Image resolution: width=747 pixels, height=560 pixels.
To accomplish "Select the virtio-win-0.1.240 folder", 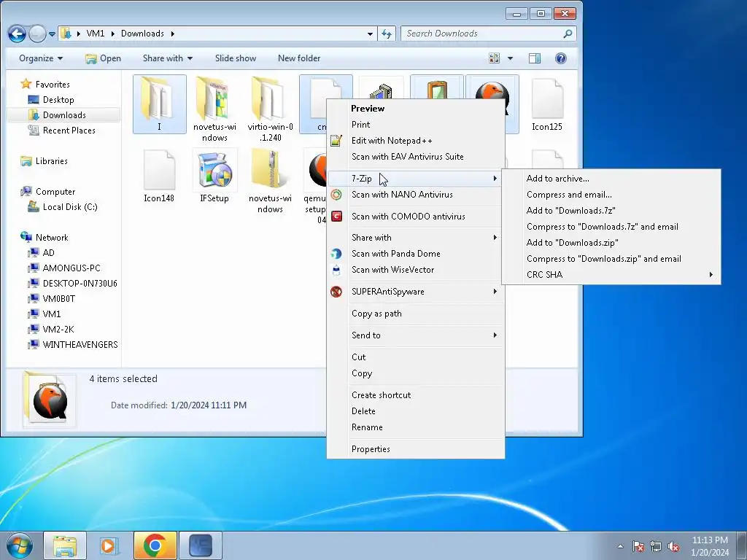I will click(x=270, y=109).
